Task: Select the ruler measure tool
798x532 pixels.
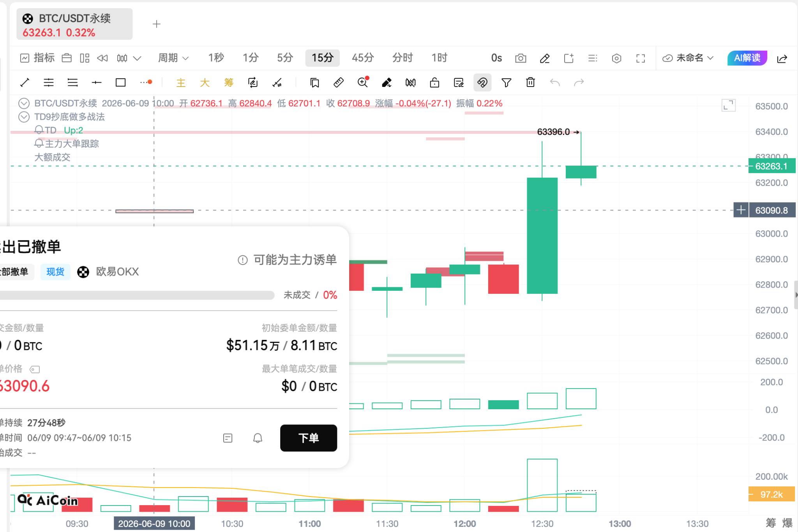Action: [x=339, y=83]
